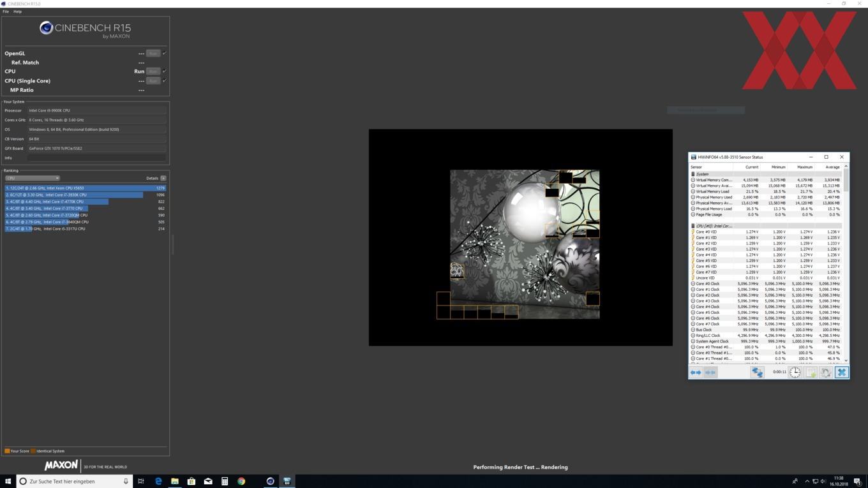The width and height of the screenshot is (868, 488).
Task: Click HWiNFO log file document icon
Action: (811, 373)
